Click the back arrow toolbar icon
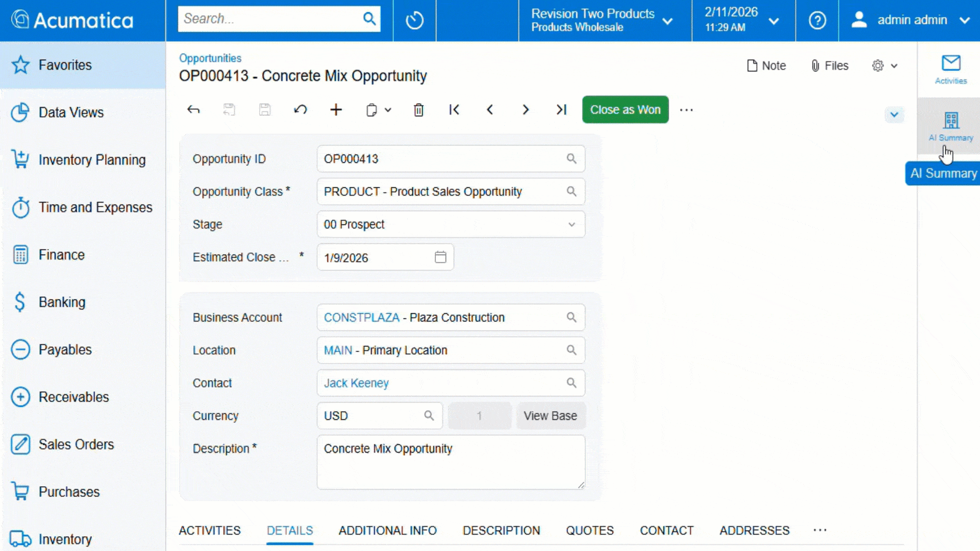The width and height of the screenshot is (980, 551). [193, 110]
